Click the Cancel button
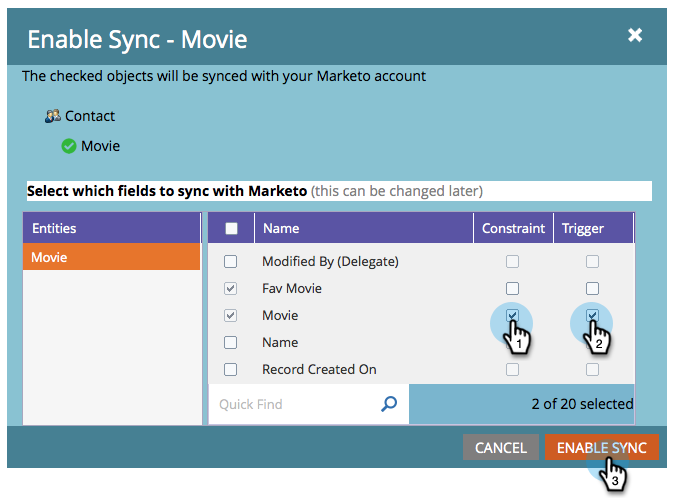Image resolution: width=674 pixels, height=502 pixels. [x=501, y=447]
